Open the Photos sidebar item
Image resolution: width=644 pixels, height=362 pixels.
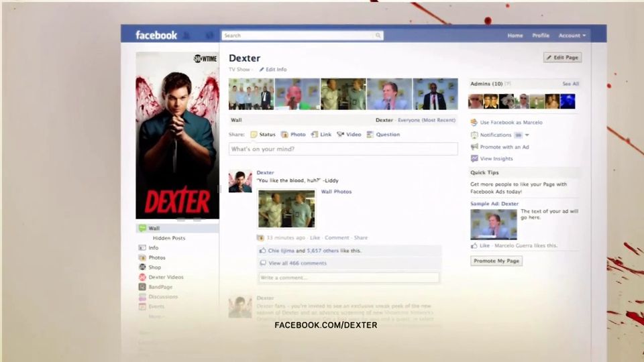pyautogui.click(x=157, y=257)
